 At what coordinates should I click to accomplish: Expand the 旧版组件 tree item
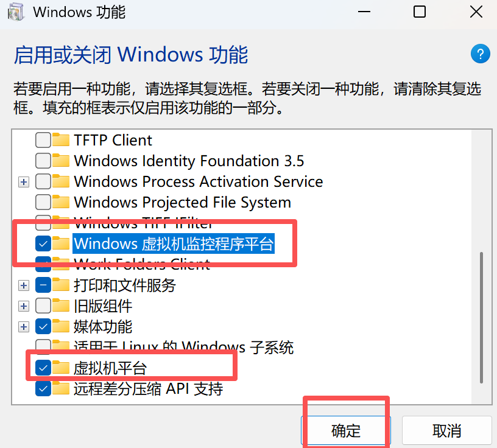click(24, 306)
